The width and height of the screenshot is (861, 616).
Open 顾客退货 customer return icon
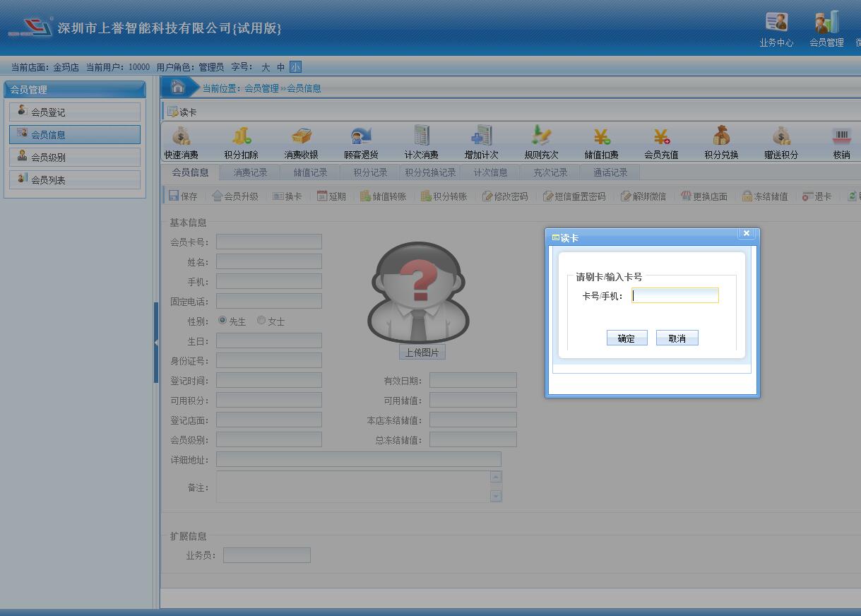361,136
